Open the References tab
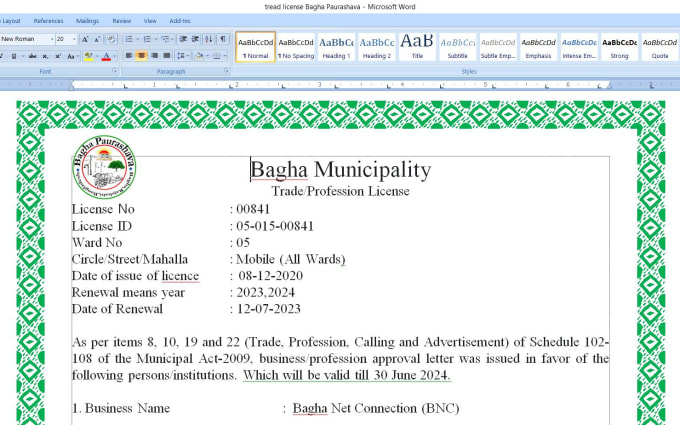This screenshot has width=680, height=425. (49, 21)
